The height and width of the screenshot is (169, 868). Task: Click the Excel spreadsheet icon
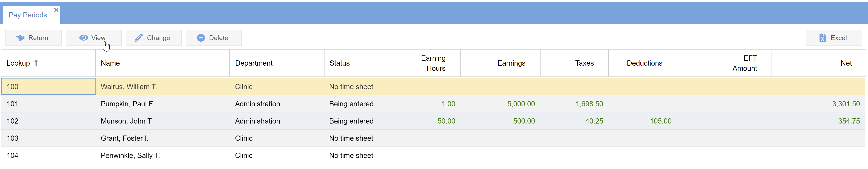[x=822, y=38]
